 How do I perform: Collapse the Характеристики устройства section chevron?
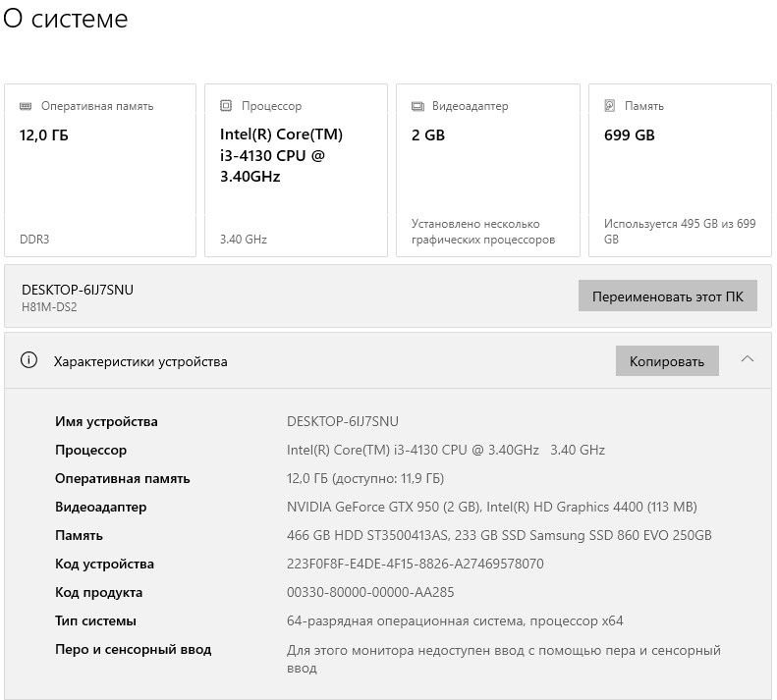pos(748,359)
